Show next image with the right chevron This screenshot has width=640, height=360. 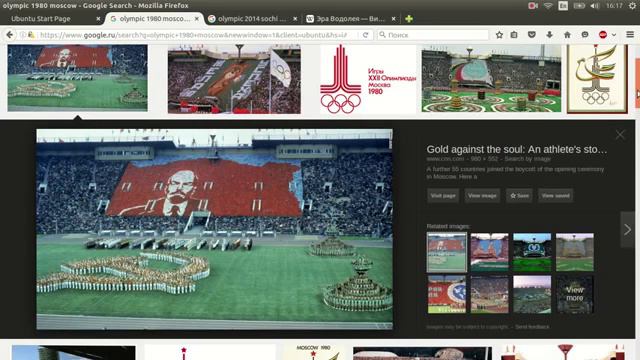click(x=627, y=230)
